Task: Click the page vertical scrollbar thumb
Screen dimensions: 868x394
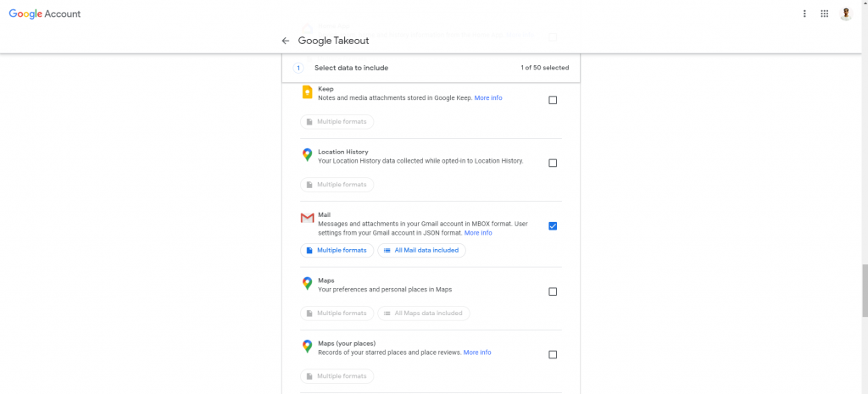Action: tap(864, 291)
